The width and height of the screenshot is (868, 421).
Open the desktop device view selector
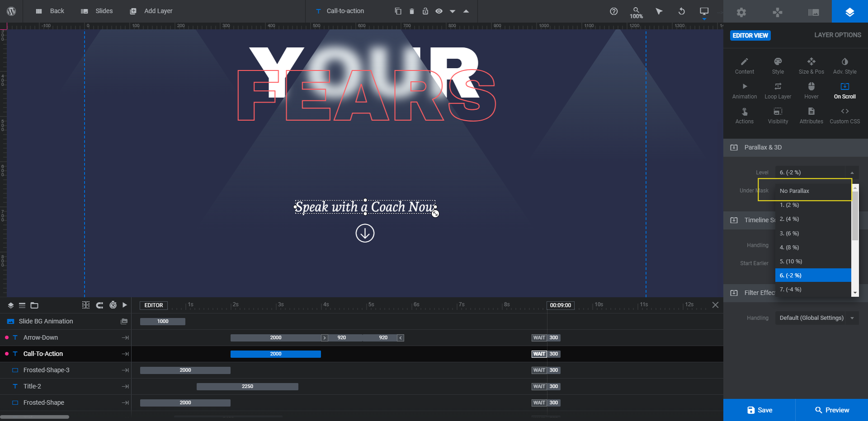704,12
